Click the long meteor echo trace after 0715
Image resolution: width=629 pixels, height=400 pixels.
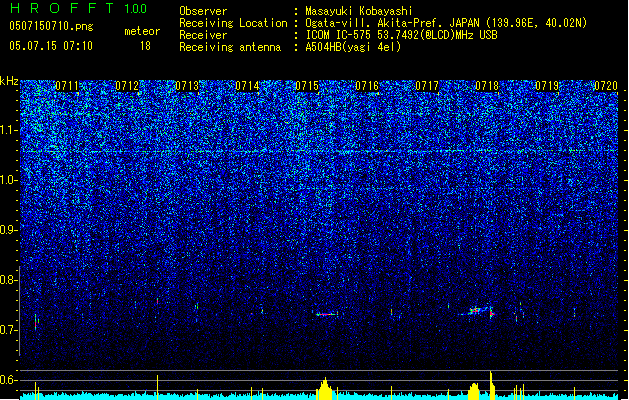[326, 315]
